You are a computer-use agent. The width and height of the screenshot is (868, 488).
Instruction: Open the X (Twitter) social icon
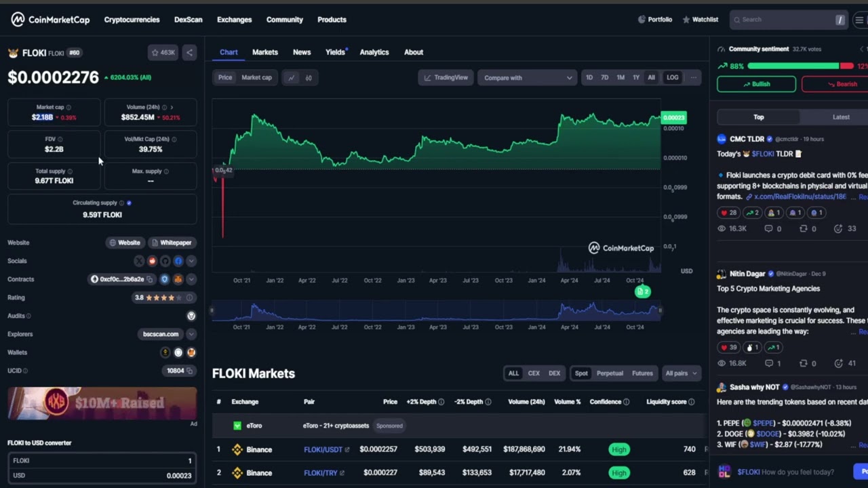click(139, 261)
